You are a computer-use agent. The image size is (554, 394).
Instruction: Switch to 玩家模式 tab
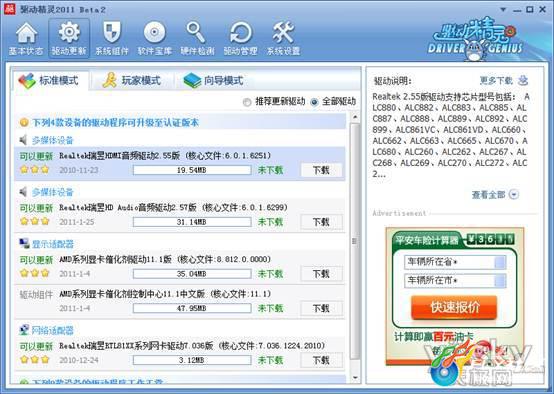[132, 81]
